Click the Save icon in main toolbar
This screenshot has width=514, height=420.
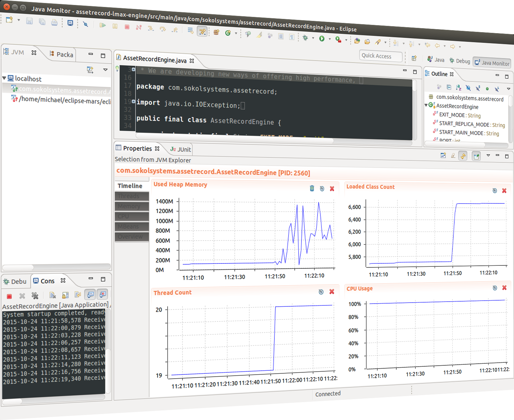click(x=30, y=21)
